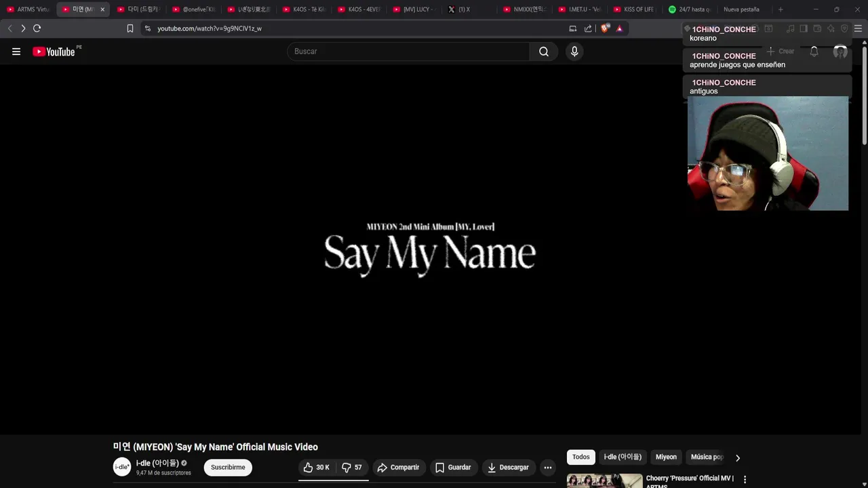Go forward in browser history
The image size is (868, 488).
(x=23, y=28)
